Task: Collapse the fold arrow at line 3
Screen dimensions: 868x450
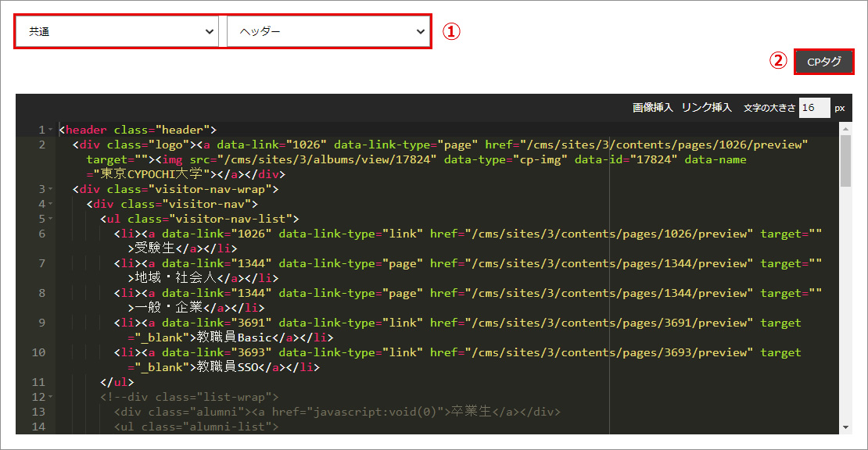Action: pos(50,190)
